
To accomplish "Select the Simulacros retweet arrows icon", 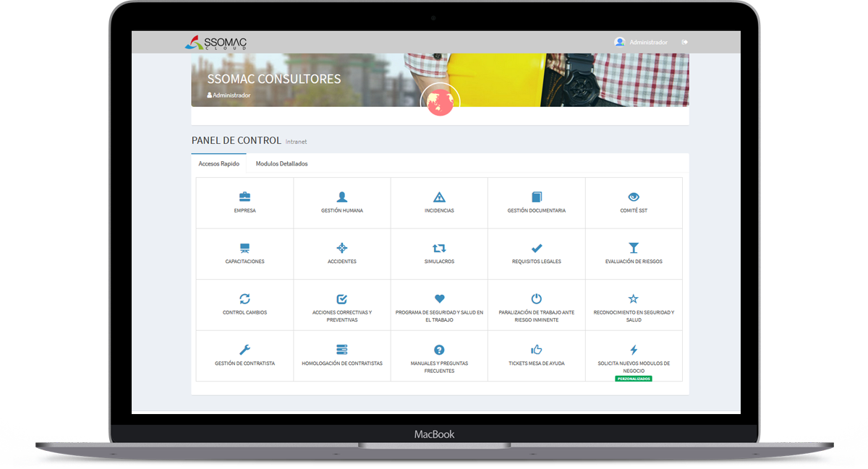I will click(439, 248).
